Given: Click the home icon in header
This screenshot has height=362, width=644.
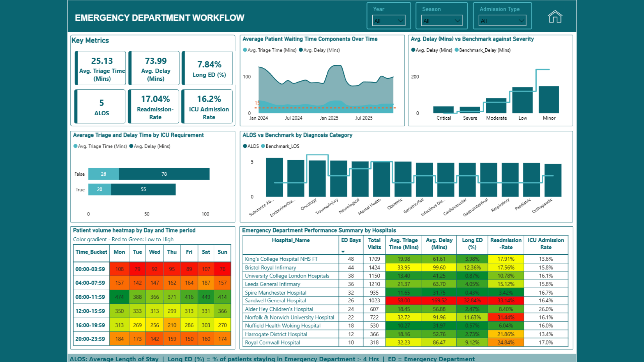Looking at the screenshot, I should pyautogui.click(x=555, y=16).
